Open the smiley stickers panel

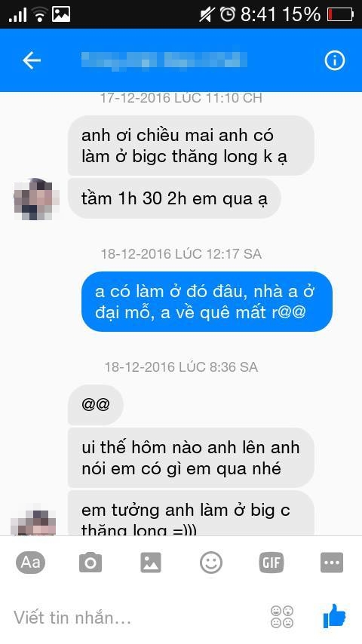[x=211, y=563]
